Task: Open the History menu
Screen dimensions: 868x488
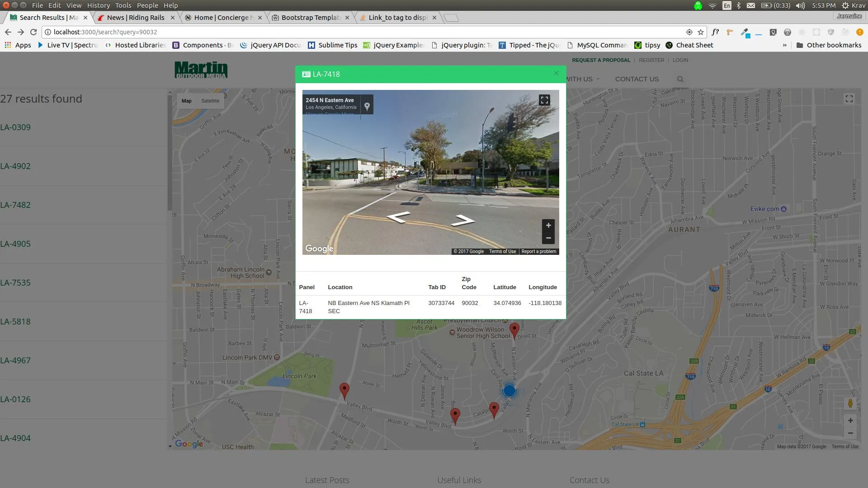Action: click(98, 5)
